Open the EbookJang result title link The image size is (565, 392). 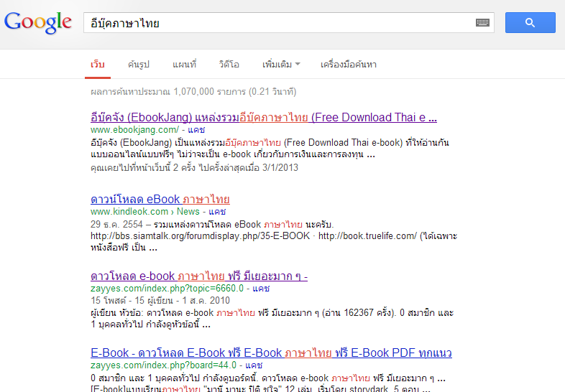(x=264, y=117)
